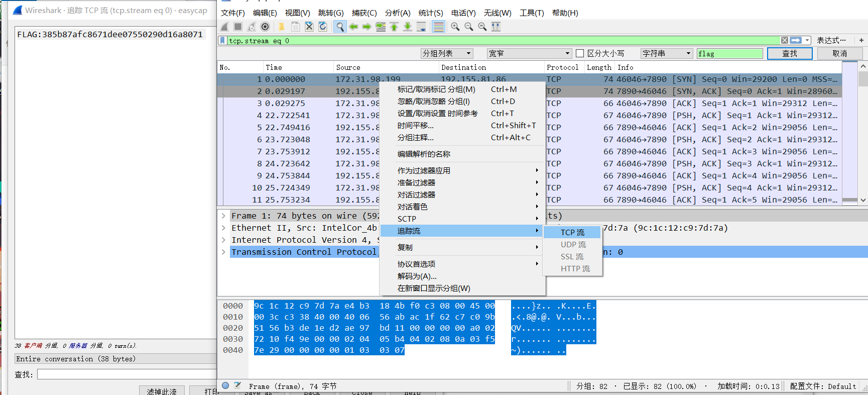Toggle the find packet magnifier icon

(x=340, y=27)
